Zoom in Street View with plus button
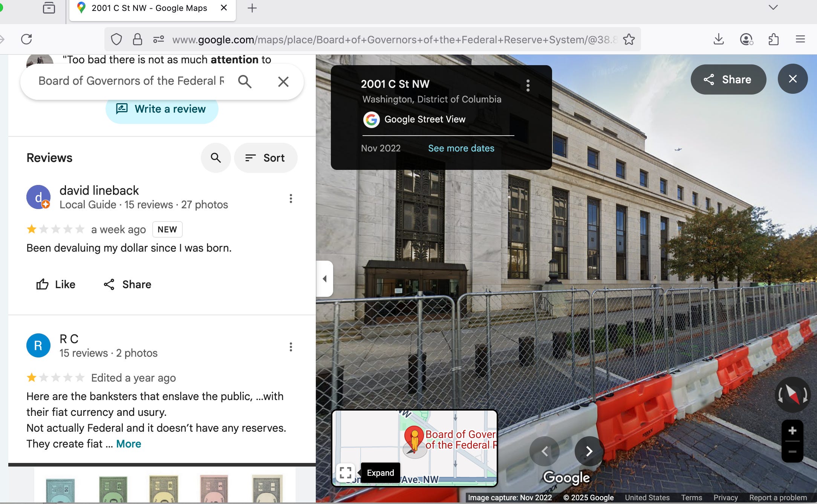The height and width of the screenshot is (504, 817). pyautogui.click(x=792, y=431)
